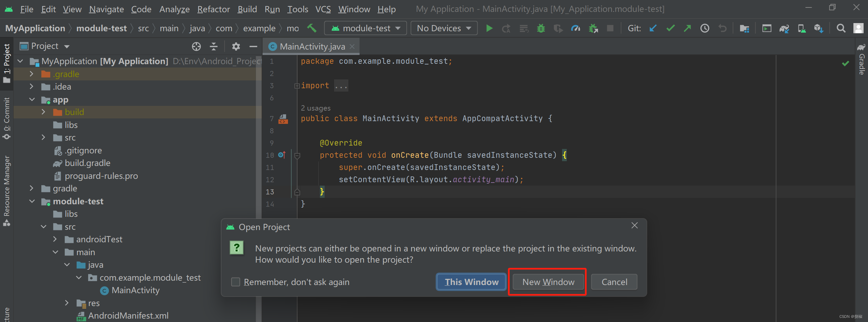Expand the res folder
This screenshot has height=322, width=868.
point(67,303)
